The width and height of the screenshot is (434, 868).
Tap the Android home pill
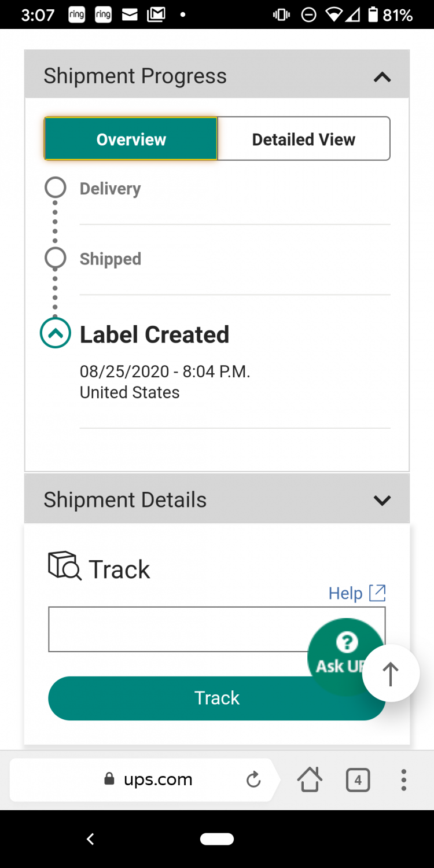tap(217, 838)
